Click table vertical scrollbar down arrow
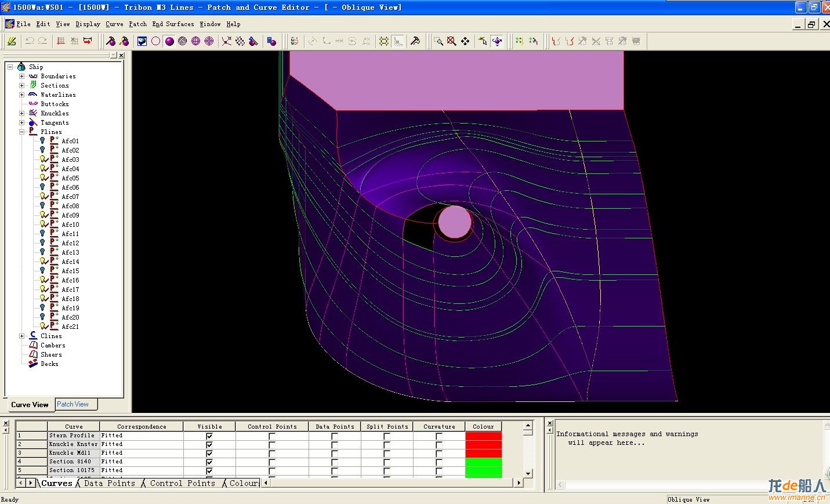Viewport: 830px width, 504px height. [528, 473]
